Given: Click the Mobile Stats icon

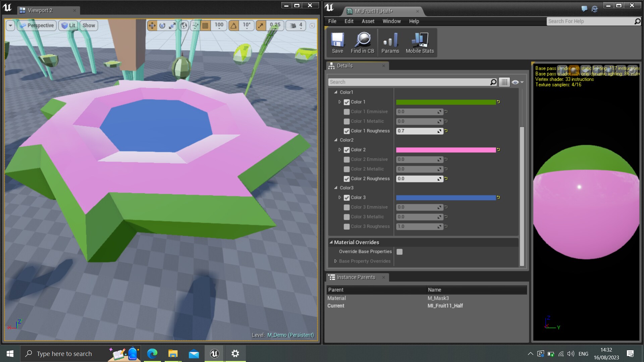Looking at the screenshot, I should click(x=419, y=42).
